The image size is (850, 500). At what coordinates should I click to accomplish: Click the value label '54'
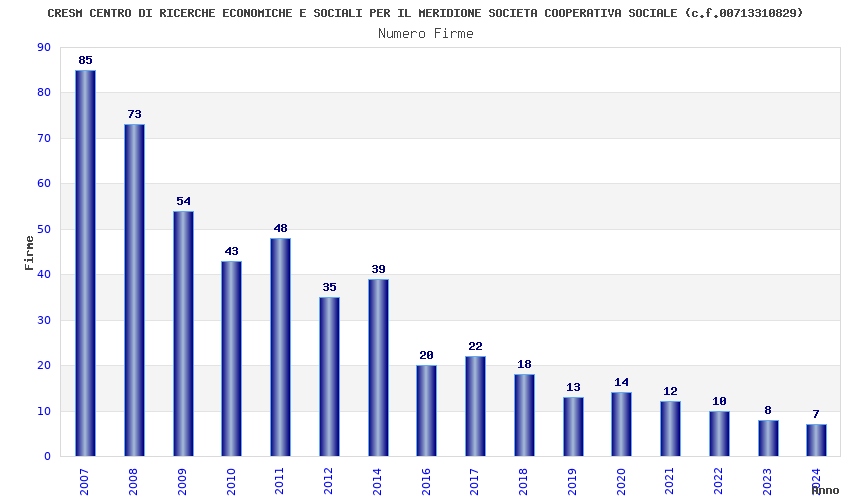click(183, 201)
